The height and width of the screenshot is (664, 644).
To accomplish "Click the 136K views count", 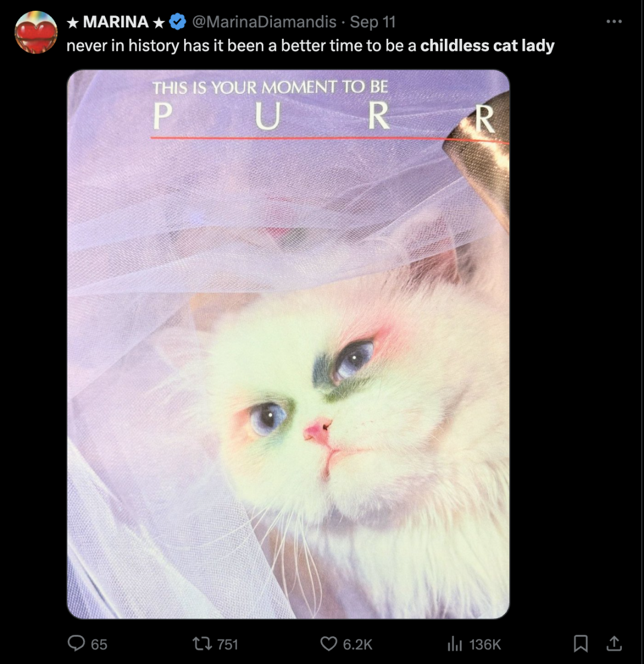I will (485, 644).
